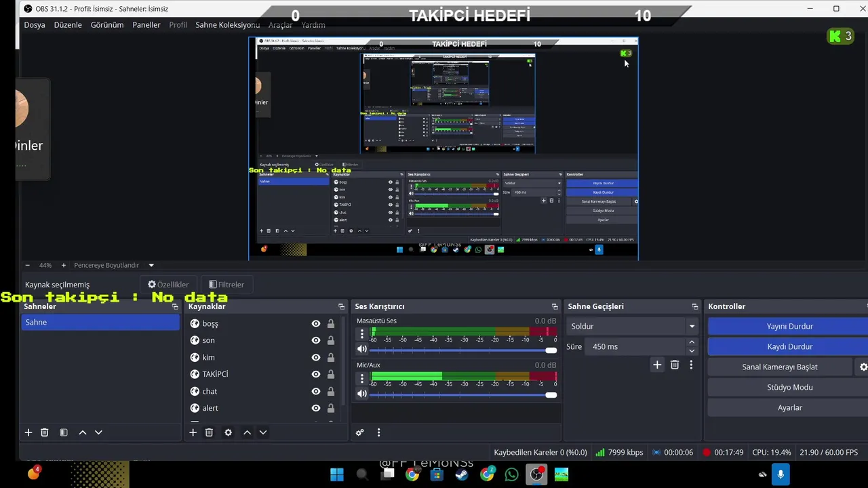The image size is (868, 488).
Task: Delete the selected scene with the Sahneler trash icon
Action: tap(45, 432)
